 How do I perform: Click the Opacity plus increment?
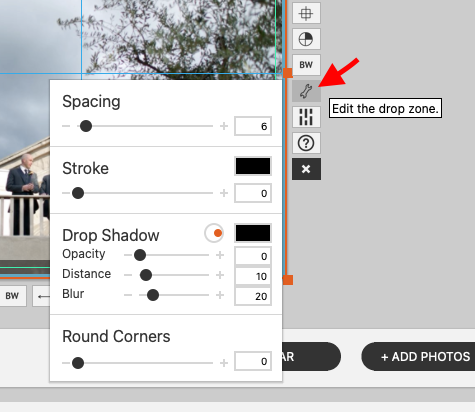click(220, 255)
